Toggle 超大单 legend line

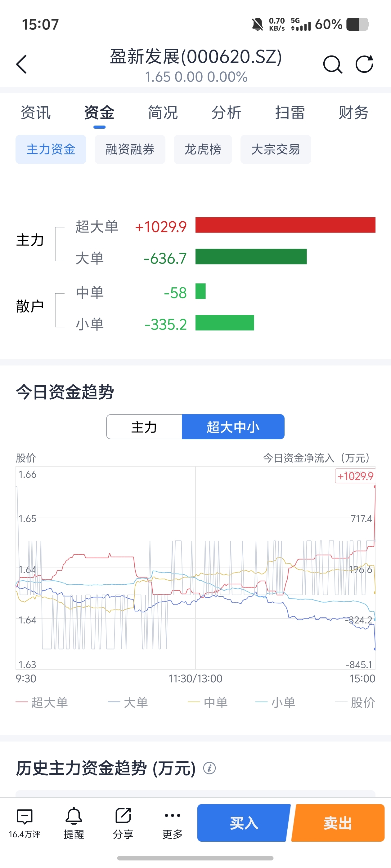pos(42,702)
